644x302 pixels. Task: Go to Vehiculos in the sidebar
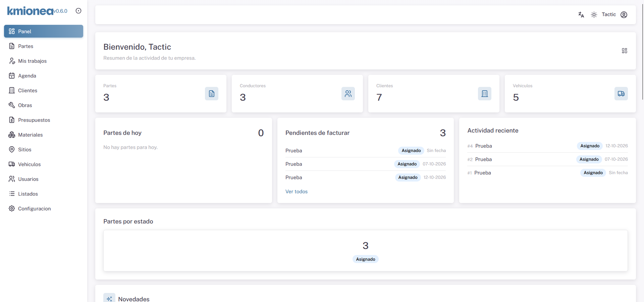[44, 164]
